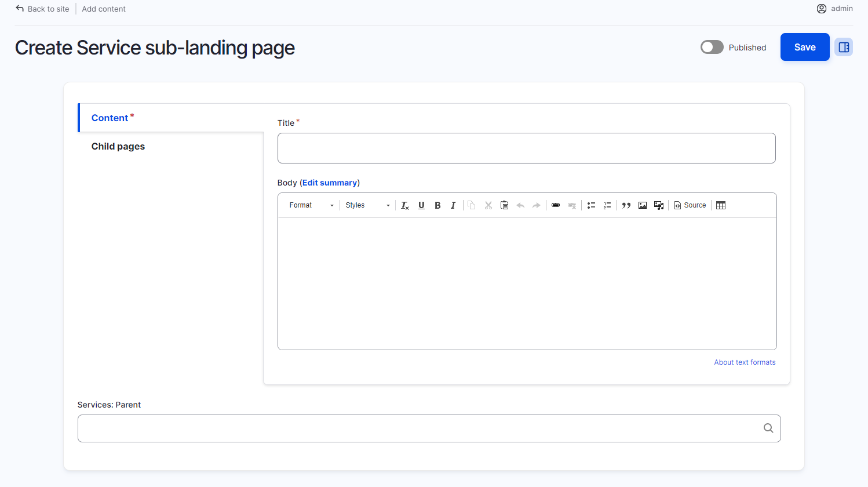Viewport: 868px width, 487px height.
Task: Click inside the Body editor text area
Action: (527, 284)
